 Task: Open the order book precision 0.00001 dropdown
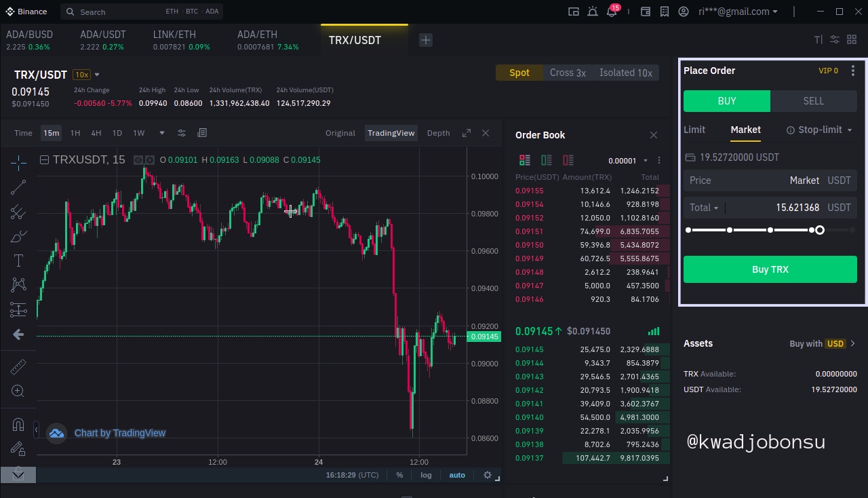628,161
